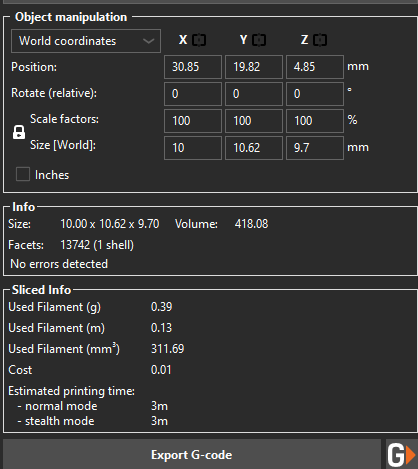Select the 'No errors detected' text

coord(59,264)
